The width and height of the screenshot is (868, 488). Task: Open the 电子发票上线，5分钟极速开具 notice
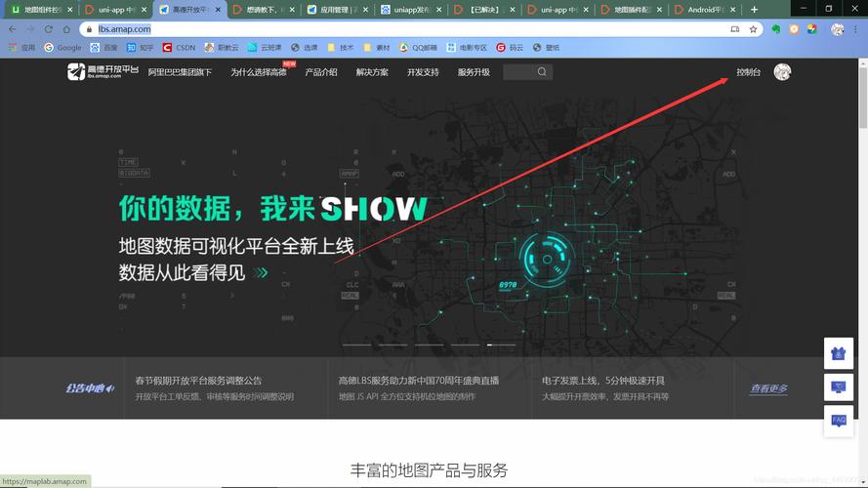pos(603,381)
